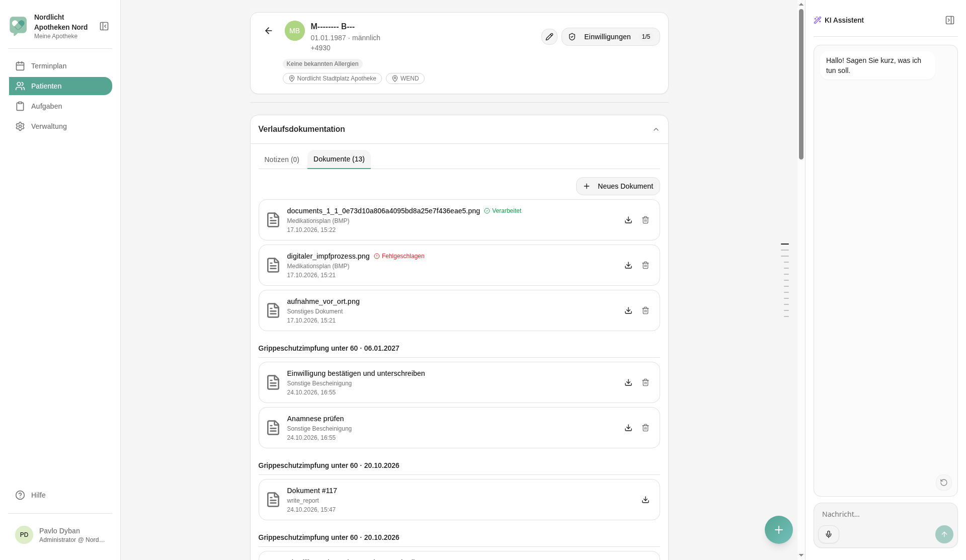Viewport: 966px width, 560px height.
Task: Reset the assistant chat with refresh icon
Action: (x=944, y=483)
